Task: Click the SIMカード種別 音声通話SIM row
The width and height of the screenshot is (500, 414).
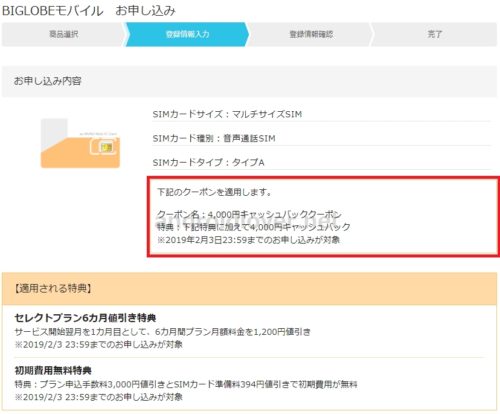Action: coord(322,138)
